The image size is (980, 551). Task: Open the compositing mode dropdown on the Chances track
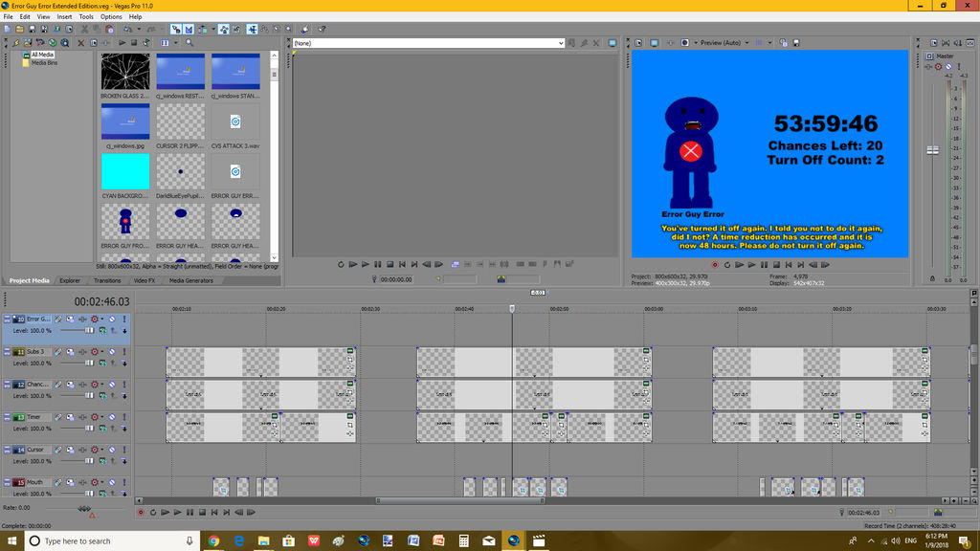(102, 384)
